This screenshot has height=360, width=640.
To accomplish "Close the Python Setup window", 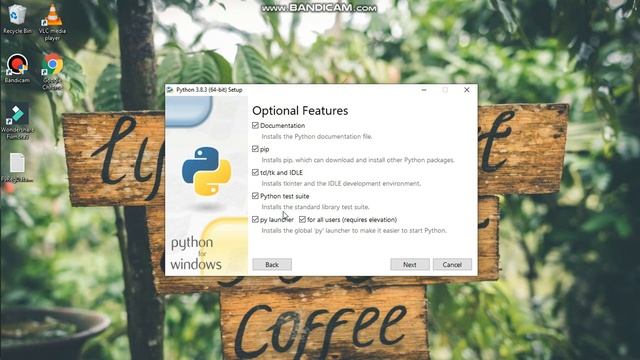I will [467, 90].
